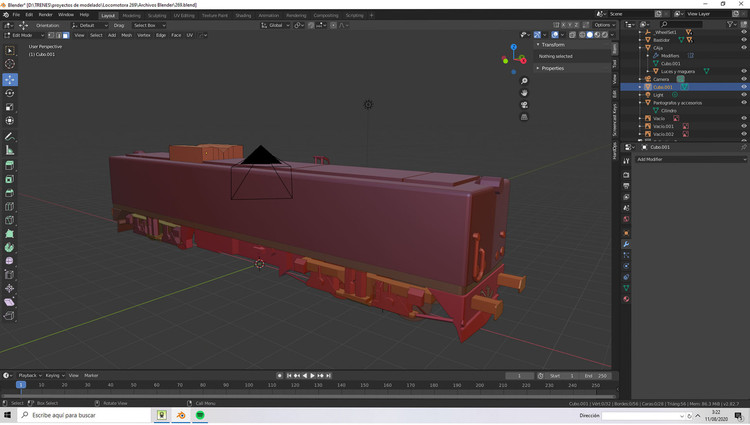This screenshot has width=750, height=425.
Task: Switch to the Modeling workspace tab
Action: [132, 15]
